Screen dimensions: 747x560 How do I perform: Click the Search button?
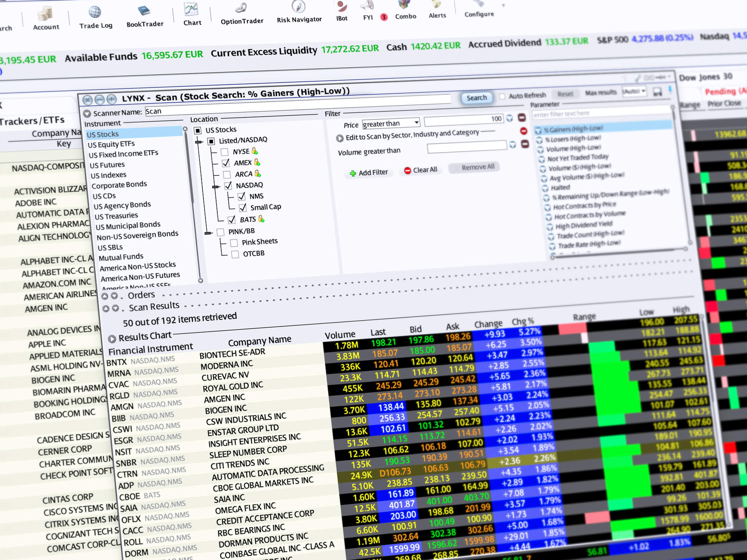(x=477, y=98)
